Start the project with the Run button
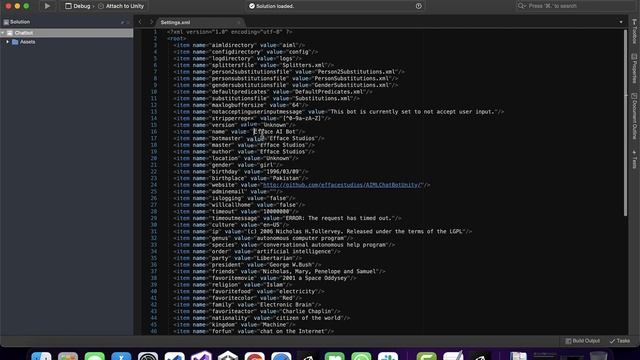This screenshot has width=640, height=360. pyautogui.click(x=47, y=6)
